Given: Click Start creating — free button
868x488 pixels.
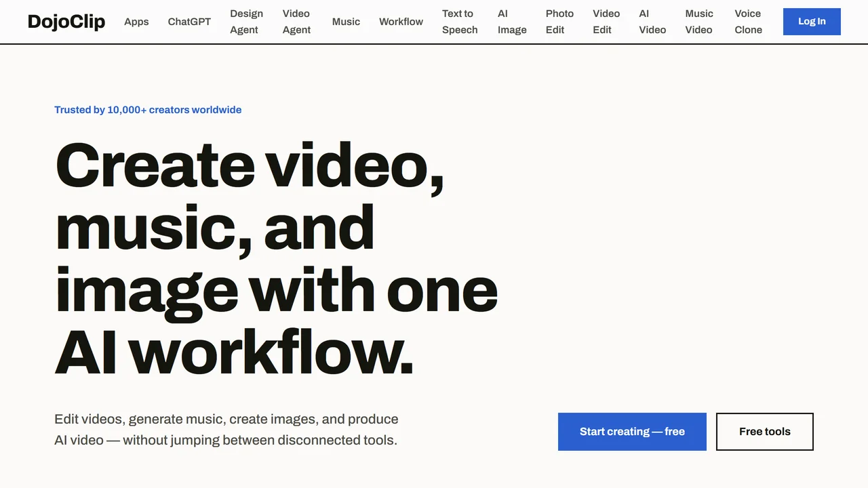Looking at the screenshot, I should point(632,432).
